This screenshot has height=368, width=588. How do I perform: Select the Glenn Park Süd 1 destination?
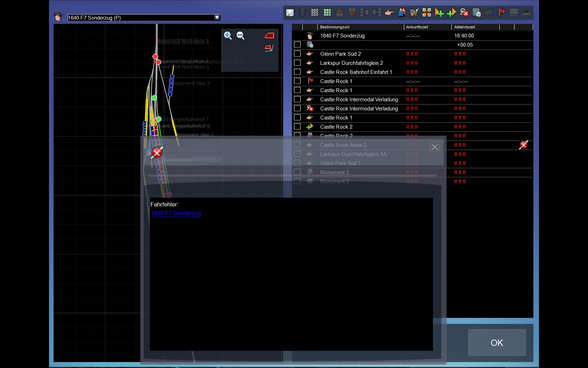pyautogui.click(x=340, y=163)
